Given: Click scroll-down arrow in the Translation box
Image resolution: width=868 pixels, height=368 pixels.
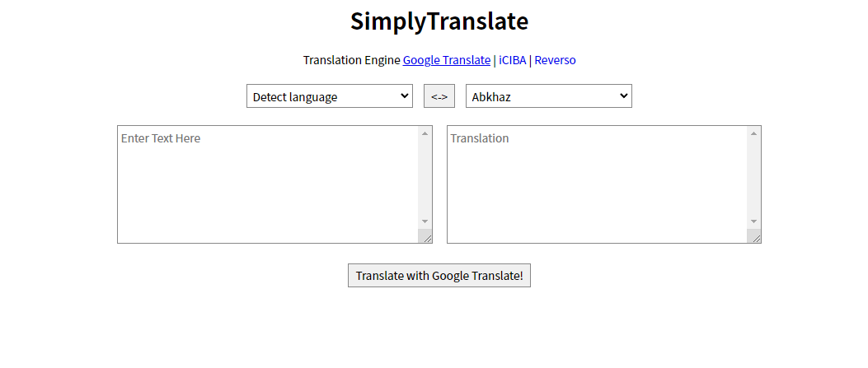Looking at the screenshot, I should pyautogui.click(x=753, y=221).
